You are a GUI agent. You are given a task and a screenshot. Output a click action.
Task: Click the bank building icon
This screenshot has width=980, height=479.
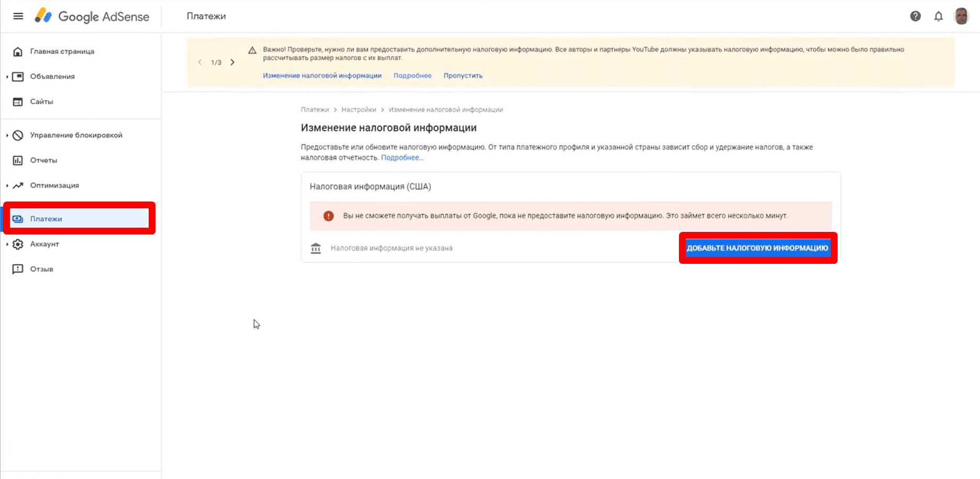pos(316,248)
